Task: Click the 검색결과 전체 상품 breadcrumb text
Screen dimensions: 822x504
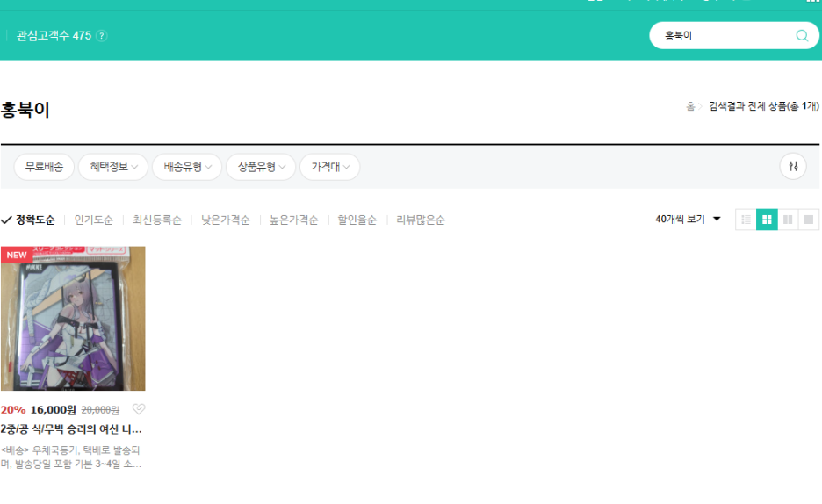Action: point(764,106)
